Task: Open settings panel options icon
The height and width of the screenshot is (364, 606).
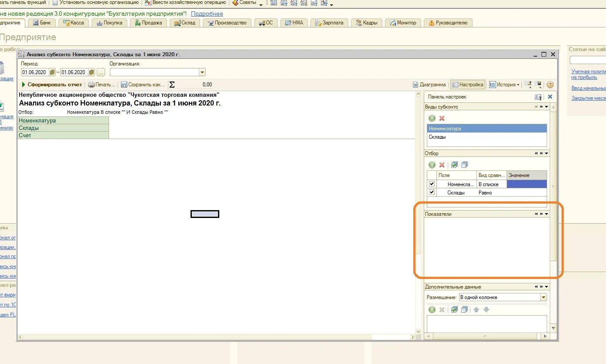Action: click(x=538, y=97)
